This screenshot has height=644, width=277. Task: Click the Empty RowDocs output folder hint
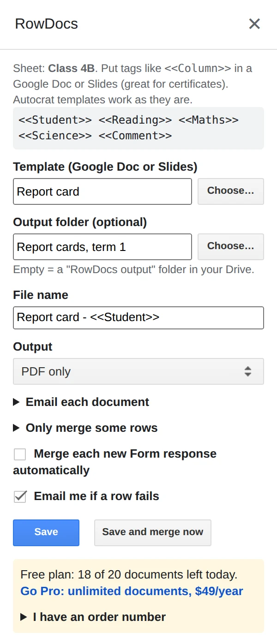[134, 269]
